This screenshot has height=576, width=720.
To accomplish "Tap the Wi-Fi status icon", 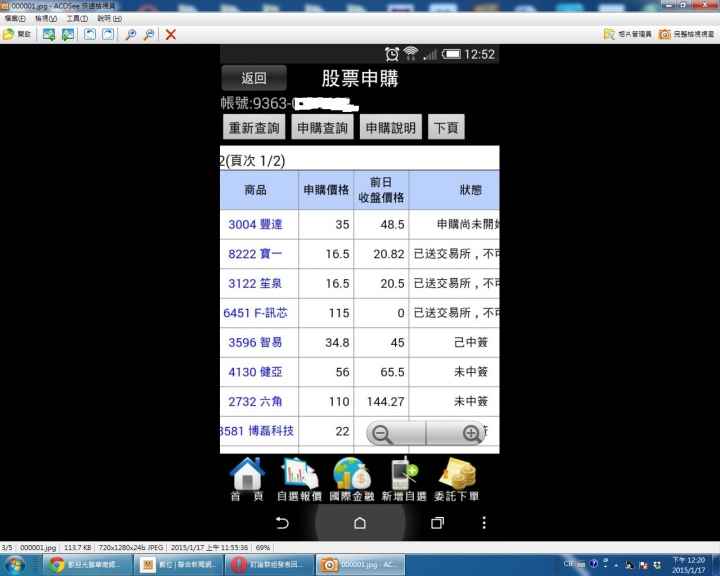I will pos(411,54).
